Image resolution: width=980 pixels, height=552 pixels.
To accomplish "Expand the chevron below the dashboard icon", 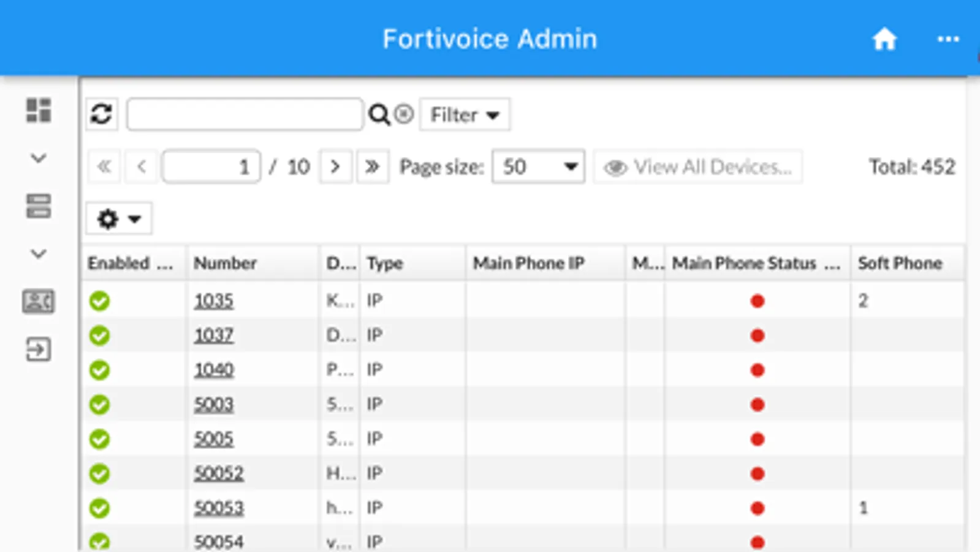I will 38,158.
